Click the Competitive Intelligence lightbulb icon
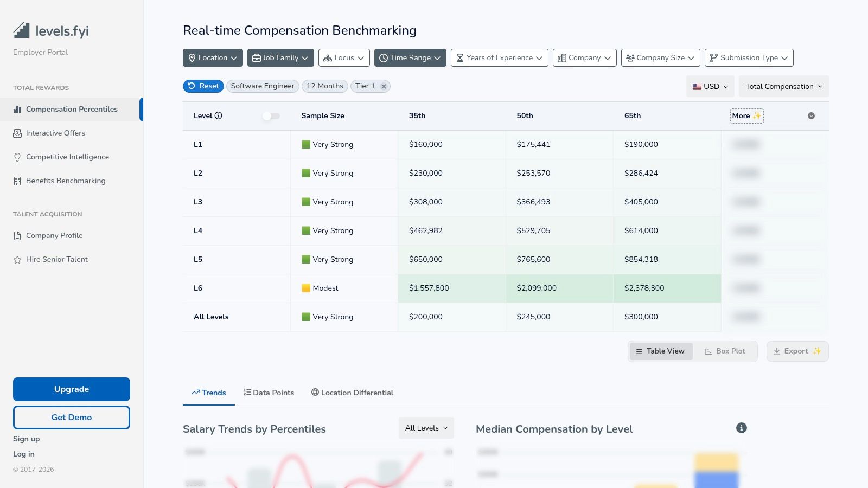The image size is (868, 488). coord(18,157)
